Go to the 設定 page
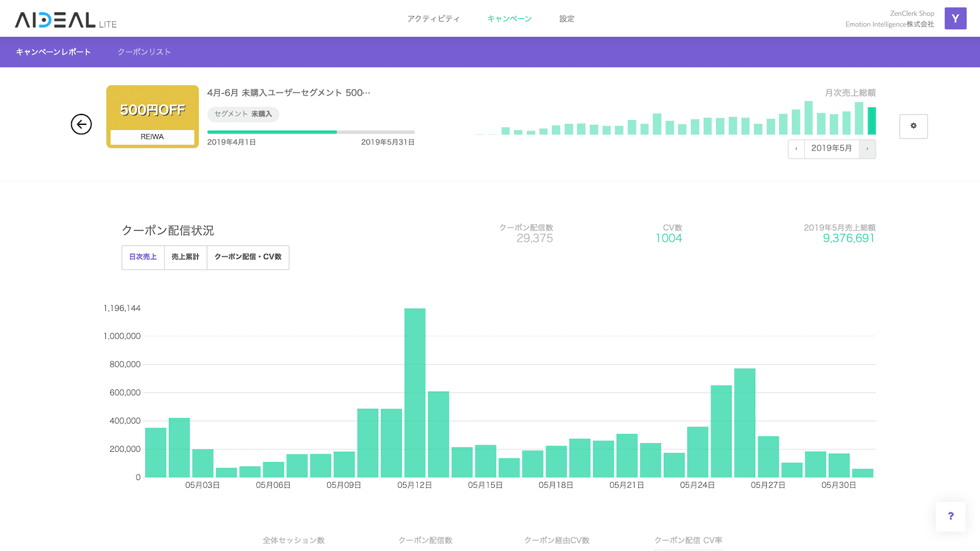980x551 pixels. click(x=567, y=18)
